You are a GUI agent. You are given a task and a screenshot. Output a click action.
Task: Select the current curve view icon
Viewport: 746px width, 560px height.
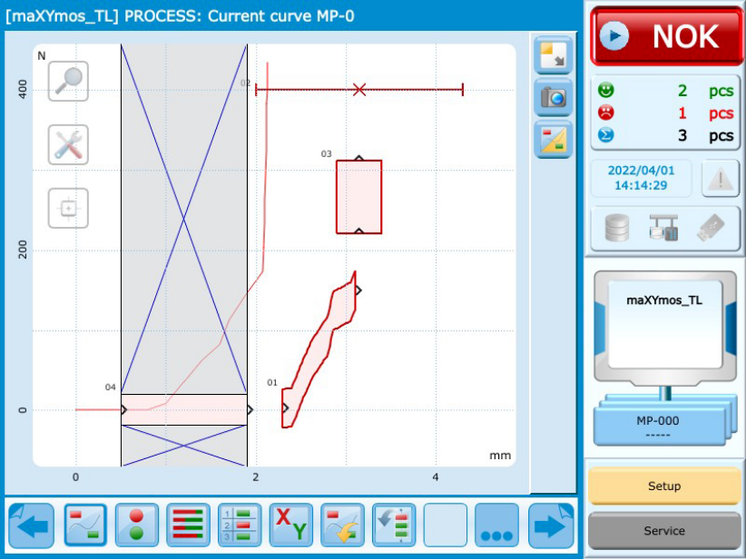pyautogui.click(x=85, y=526)
